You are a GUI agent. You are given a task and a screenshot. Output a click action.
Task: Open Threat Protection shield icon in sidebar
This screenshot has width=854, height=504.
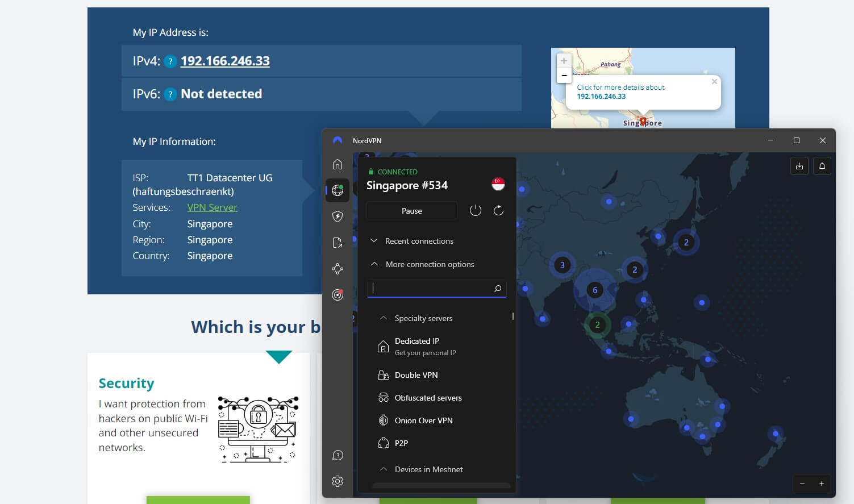338,216
